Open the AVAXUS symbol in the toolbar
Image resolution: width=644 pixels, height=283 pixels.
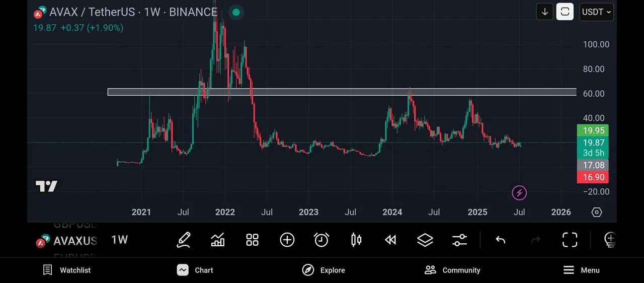(x=75, y=241)
